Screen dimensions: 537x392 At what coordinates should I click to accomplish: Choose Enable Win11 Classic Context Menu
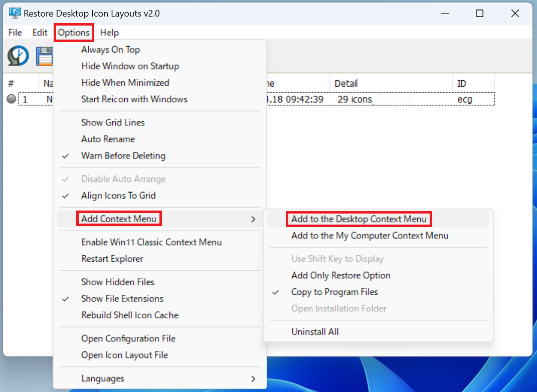(160, 242)
